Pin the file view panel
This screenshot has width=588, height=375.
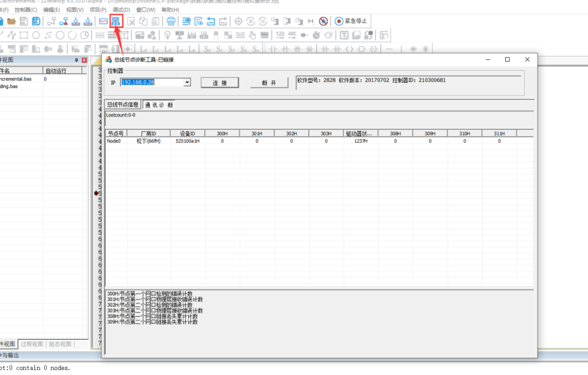(77, 60)
